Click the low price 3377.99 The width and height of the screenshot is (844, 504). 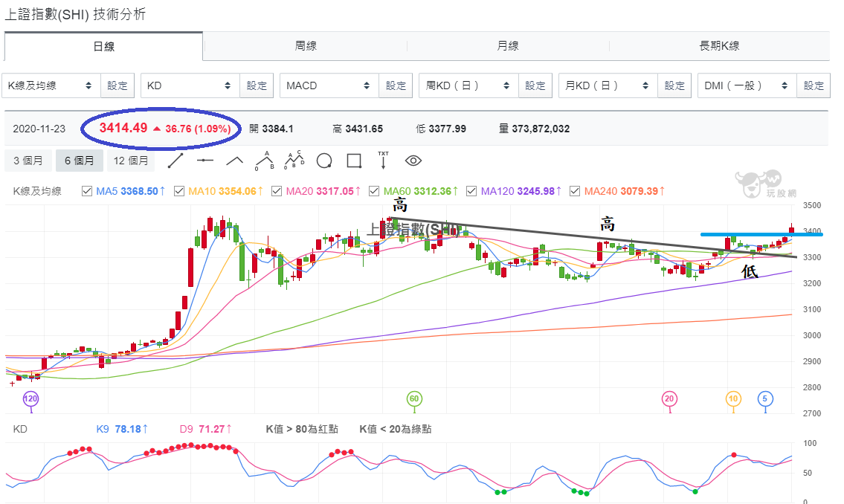448,129
